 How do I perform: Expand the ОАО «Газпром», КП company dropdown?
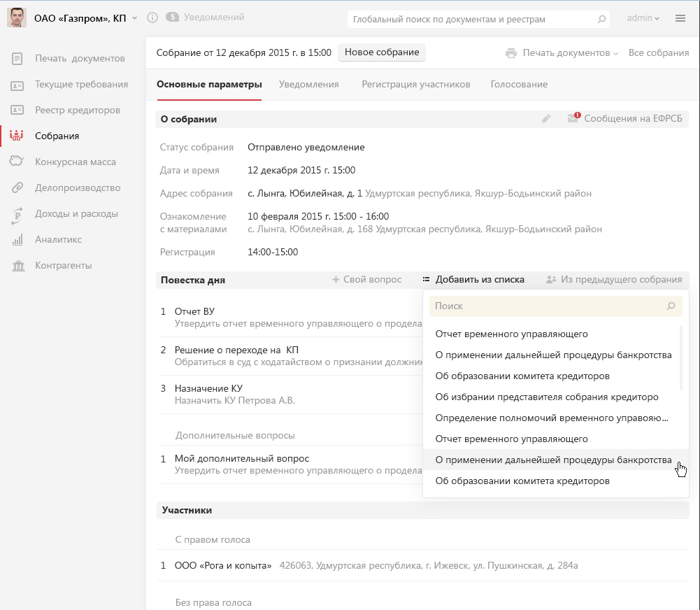coord(134,18)
